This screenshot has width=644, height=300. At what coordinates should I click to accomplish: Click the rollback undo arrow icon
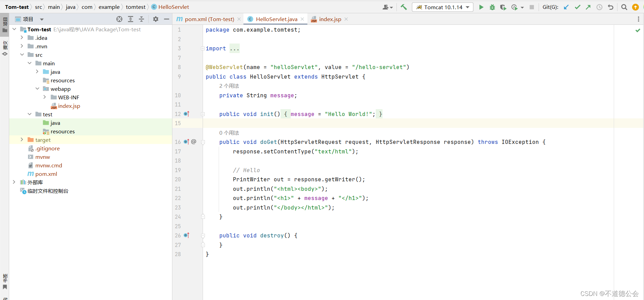611,7
